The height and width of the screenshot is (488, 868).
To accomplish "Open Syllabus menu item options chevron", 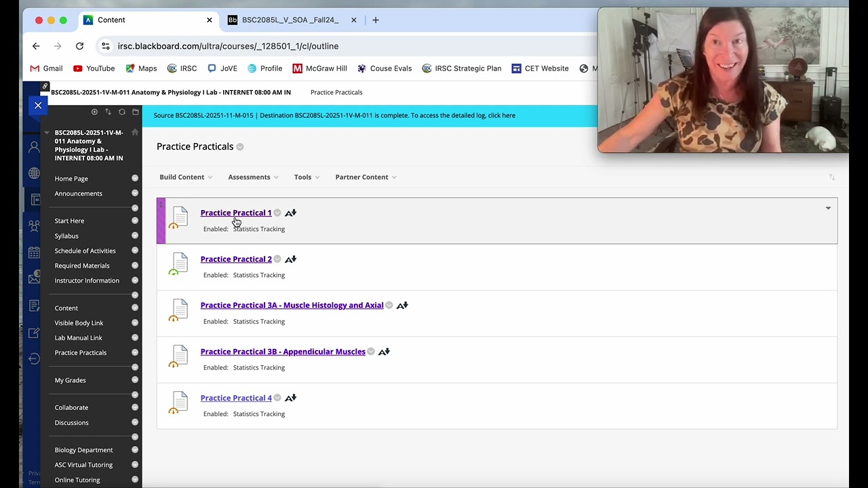I will [x=135, y=236].
